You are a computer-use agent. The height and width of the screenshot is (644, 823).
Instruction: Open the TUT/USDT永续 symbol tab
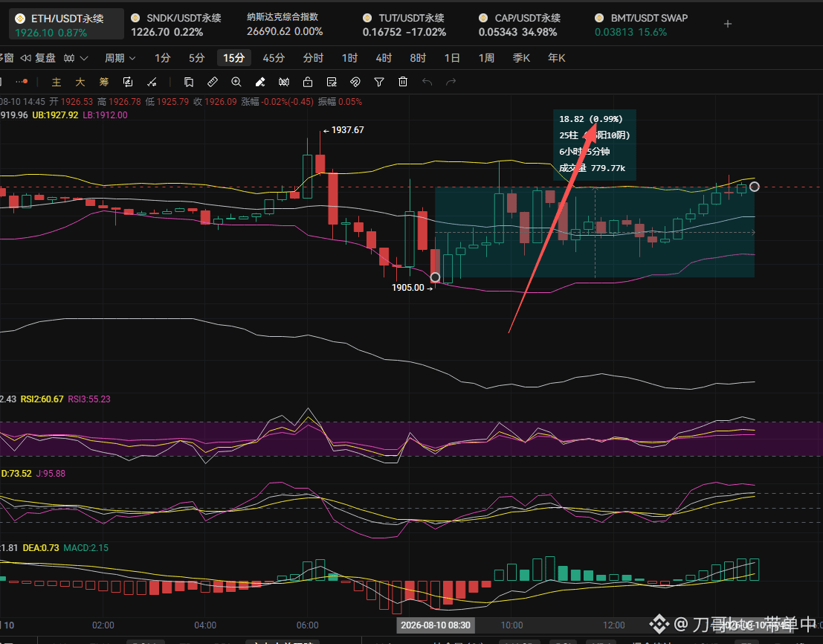[x=404, y=24]
